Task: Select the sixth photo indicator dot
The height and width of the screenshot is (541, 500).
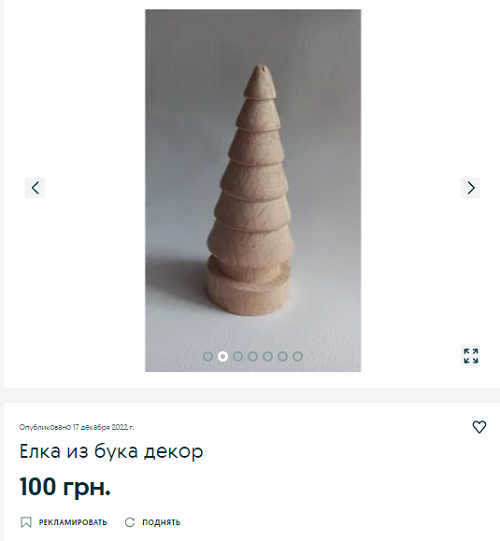Action: point(283,356)
